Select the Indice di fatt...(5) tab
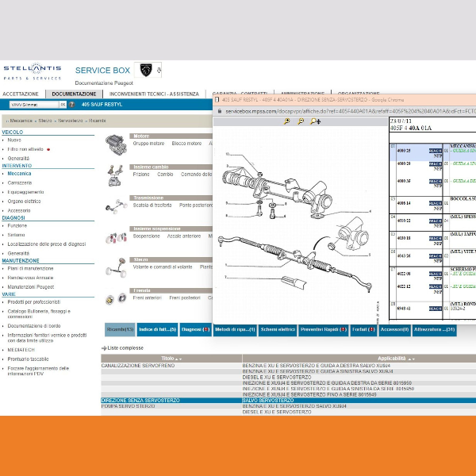 158,330
